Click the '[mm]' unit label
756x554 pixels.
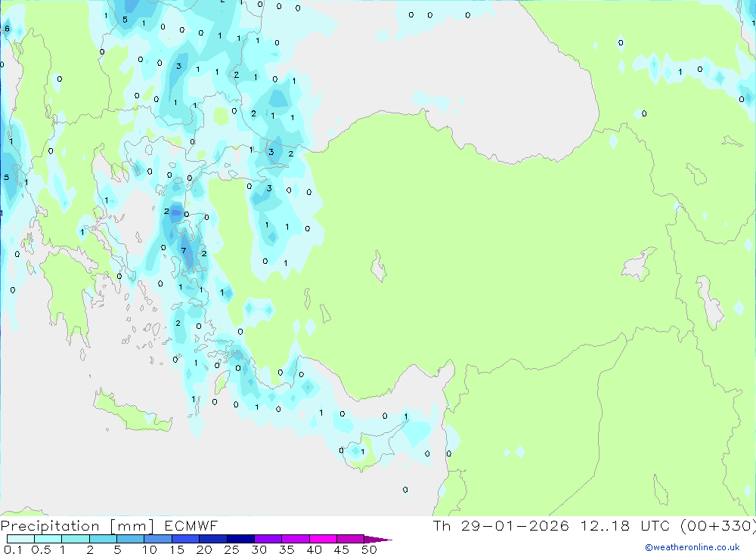pyautogui.click(x=132, y=526)
